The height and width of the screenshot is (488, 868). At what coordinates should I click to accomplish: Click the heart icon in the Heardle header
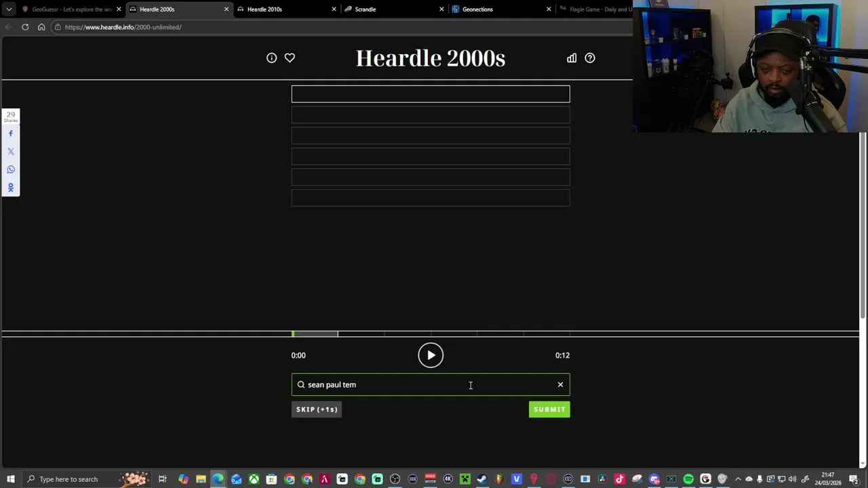[290, 58]
